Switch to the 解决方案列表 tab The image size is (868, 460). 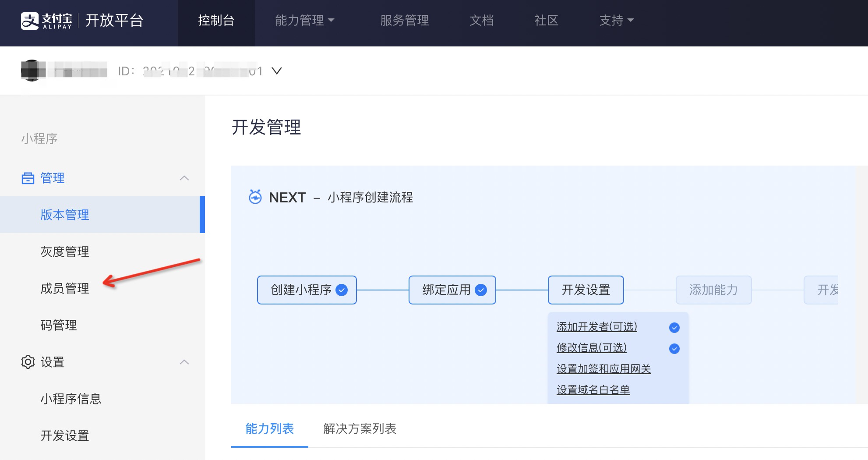(x=360, y=428)
